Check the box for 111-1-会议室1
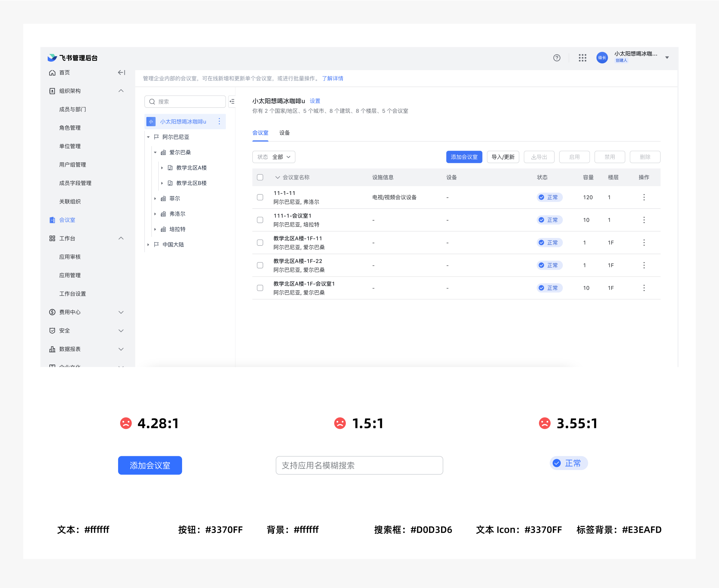Image resolution: width=719 pixels, height=588 pixels. [260, 220]
